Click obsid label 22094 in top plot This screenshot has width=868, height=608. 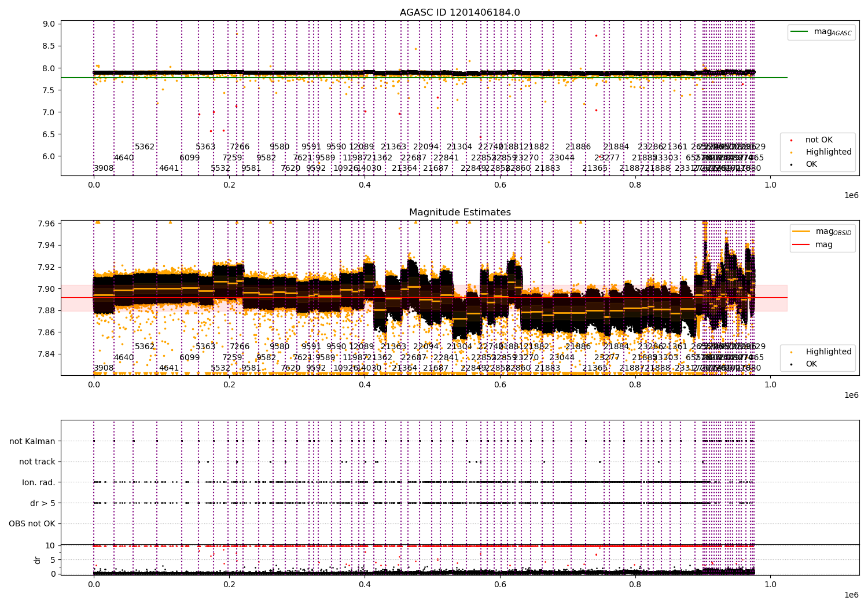pyautogui.click(x=426, y=147)
